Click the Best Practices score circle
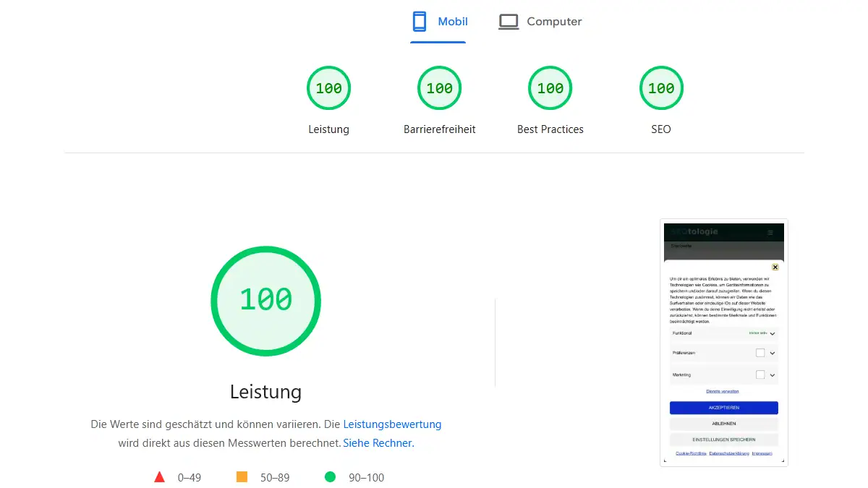 pos(550,87)
